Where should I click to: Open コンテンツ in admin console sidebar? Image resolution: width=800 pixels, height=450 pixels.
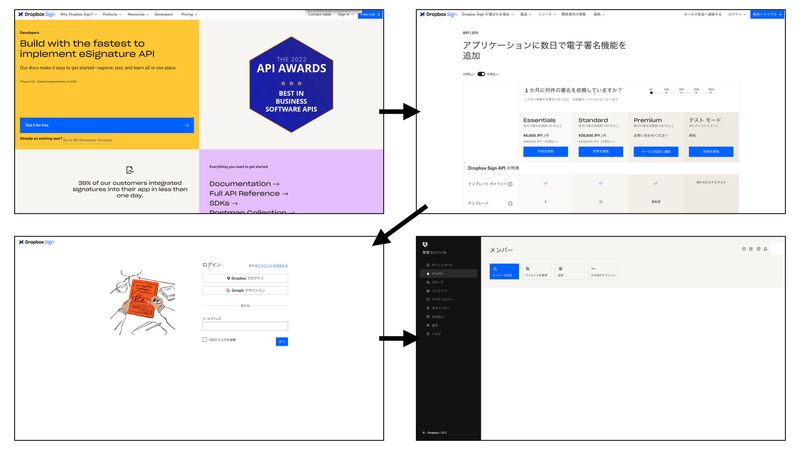[437, 291]
